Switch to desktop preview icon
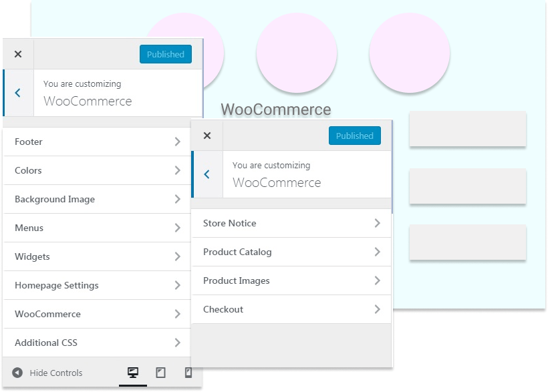Viewport: 548px width, 392px height. tap(133, 373)
